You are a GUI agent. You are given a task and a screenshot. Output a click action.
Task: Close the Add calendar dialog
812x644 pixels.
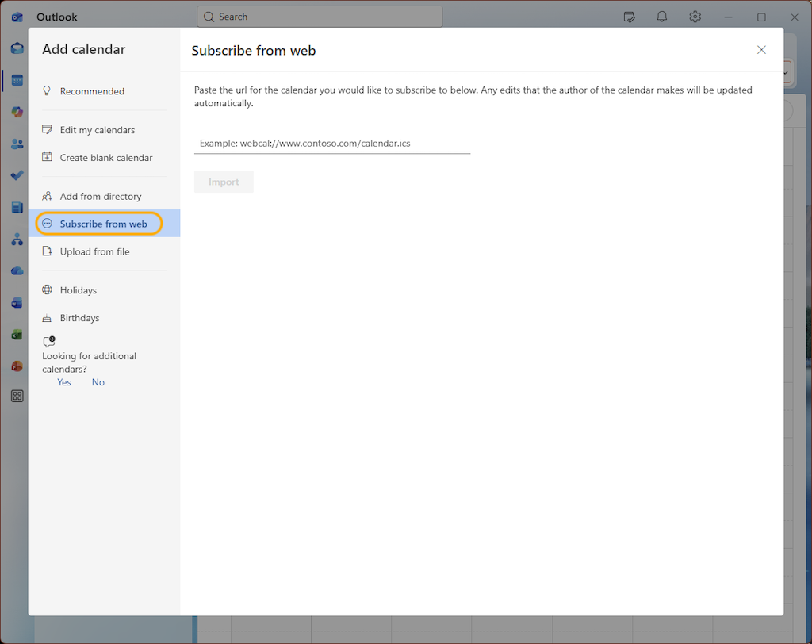[761, 50]
